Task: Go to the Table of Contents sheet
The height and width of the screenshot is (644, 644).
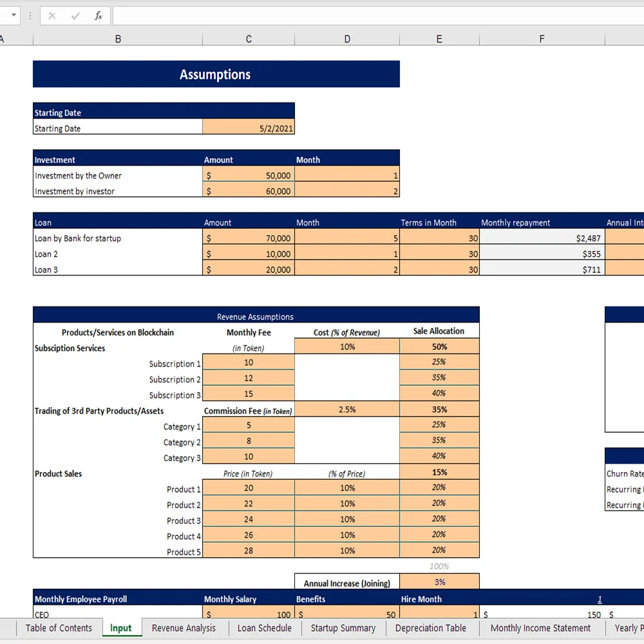Action: tap(59, 628)
